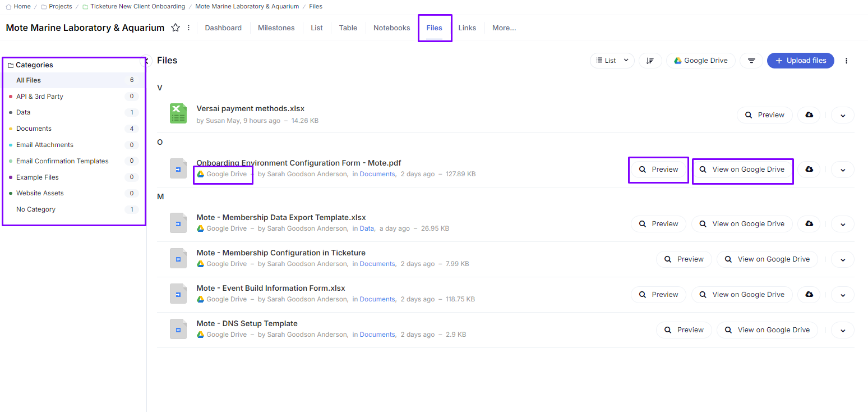Screen dimensions: 868x412
Task: Switch to the Milestones tab
Action: click(276, 28)
